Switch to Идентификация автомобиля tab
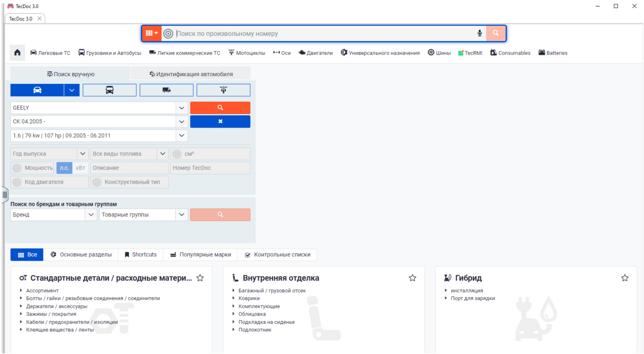This screenshot has width=644, height=354. tap(191, 74)
